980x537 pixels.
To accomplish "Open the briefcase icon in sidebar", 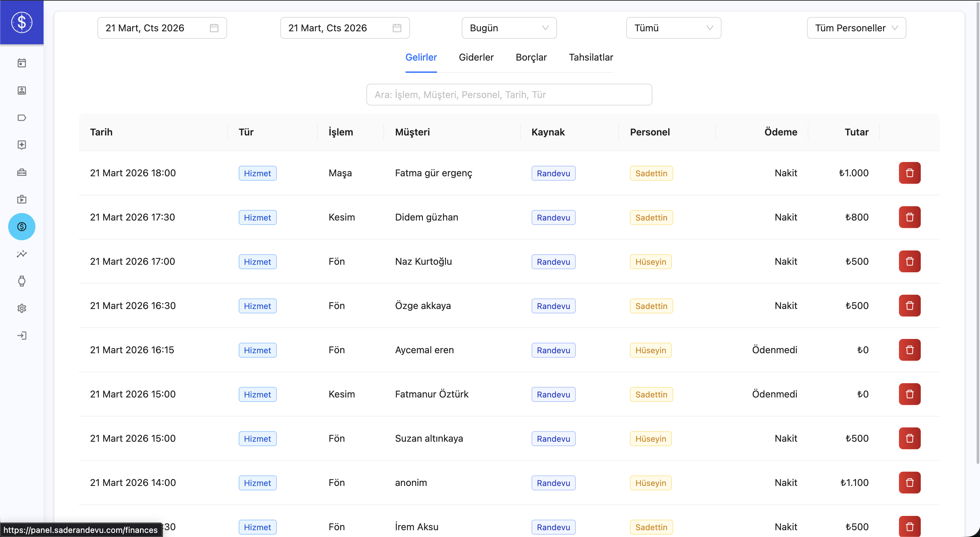I will [x=22, y=172].
